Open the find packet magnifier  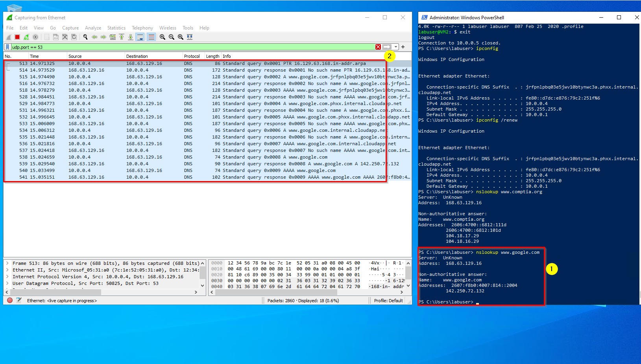coord(85,37)
